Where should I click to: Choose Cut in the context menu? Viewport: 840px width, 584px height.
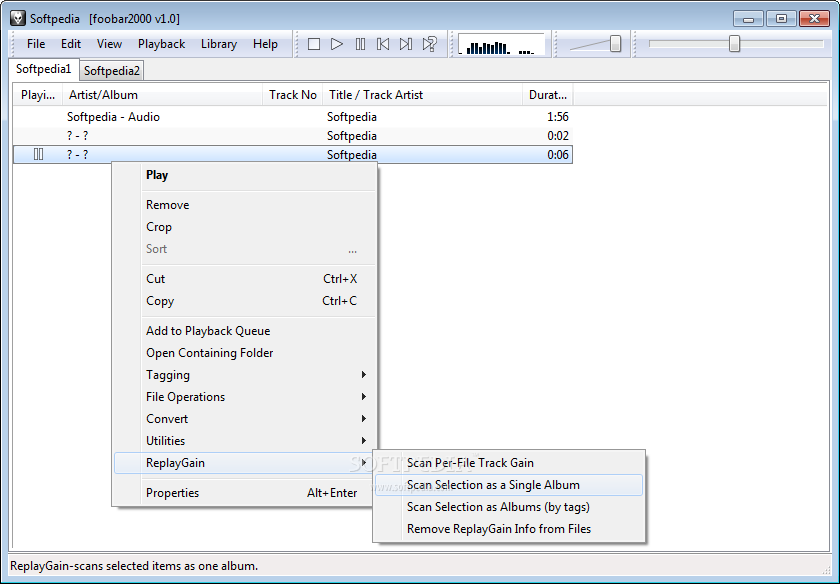point(245,279)
